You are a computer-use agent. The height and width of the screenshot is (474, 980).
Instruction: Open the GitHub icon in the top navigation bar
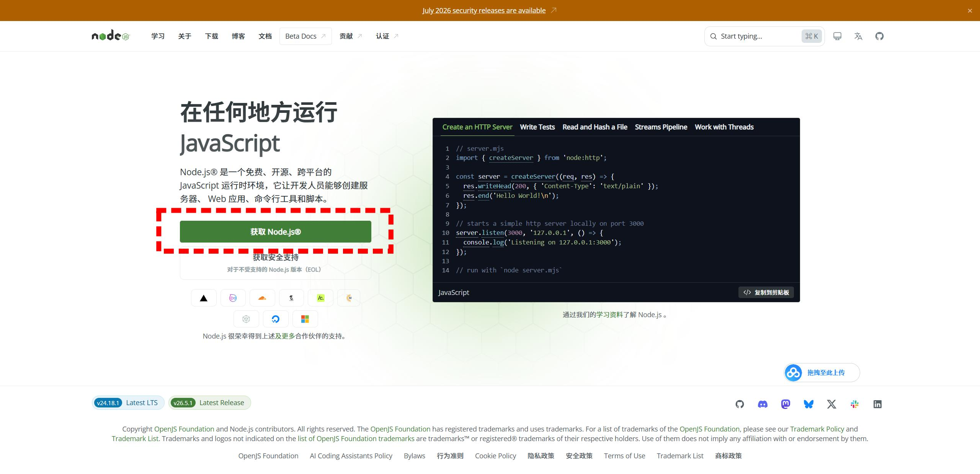pos(879,36)
